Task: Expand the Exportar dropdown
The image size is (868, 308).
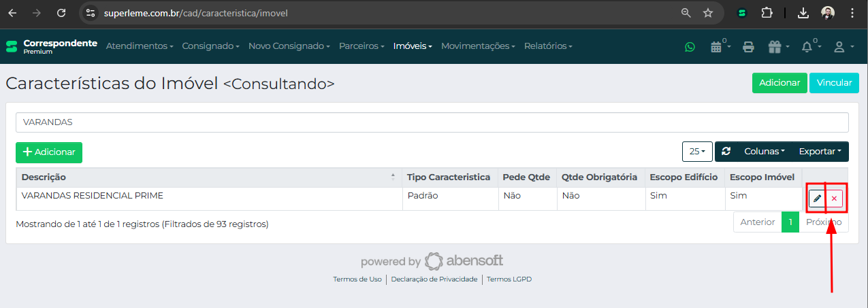Action: [x=820, y=152]
